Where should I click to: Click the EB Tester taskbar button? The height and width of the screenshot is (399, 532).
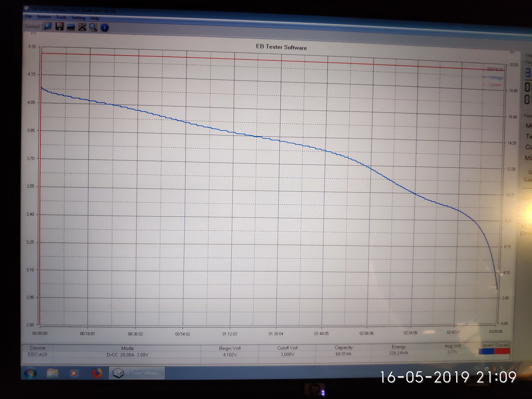click(137, 373)
